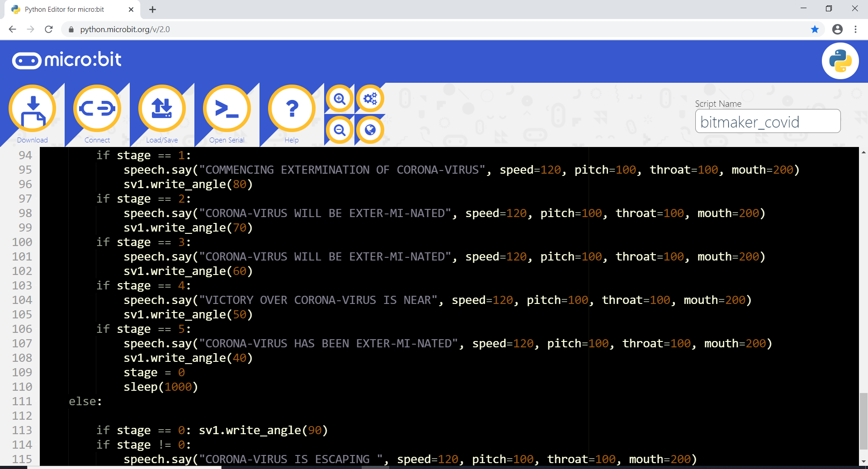Download the script to the micro:bit
The height and width of the screenshot is (469, 868).
click(x=32, y=109)
